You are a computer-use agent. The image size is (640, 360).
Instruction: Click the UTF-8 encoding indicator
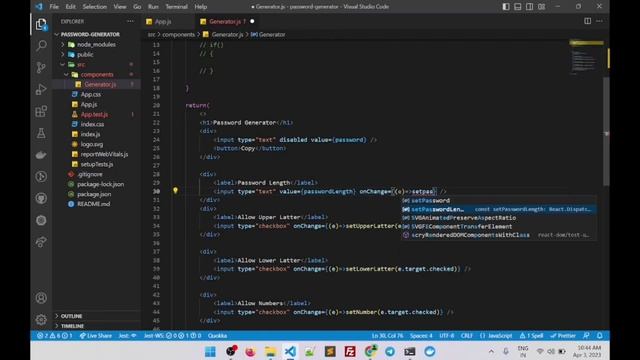coord(447,336)
